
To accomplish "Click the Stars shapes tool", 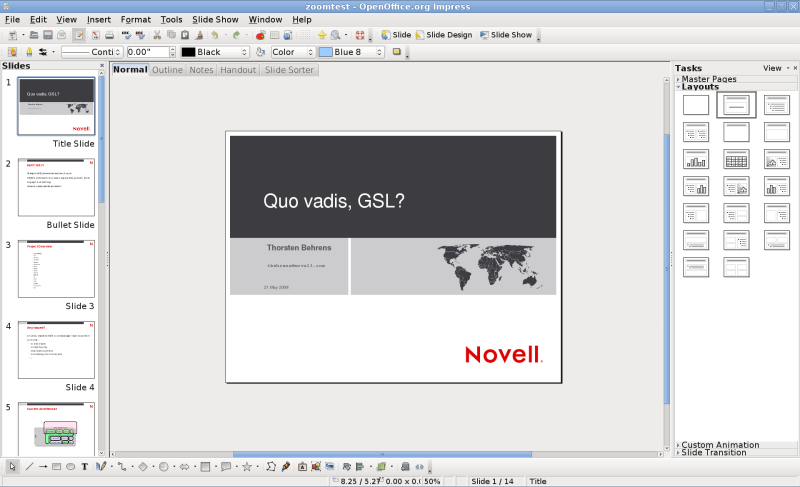I will point(247,466).
